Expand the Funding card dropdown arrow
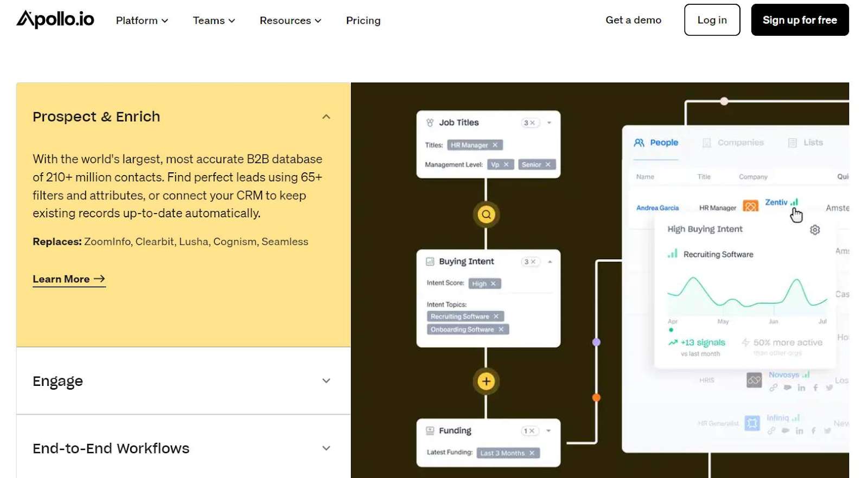 click(x=548, y=431)
